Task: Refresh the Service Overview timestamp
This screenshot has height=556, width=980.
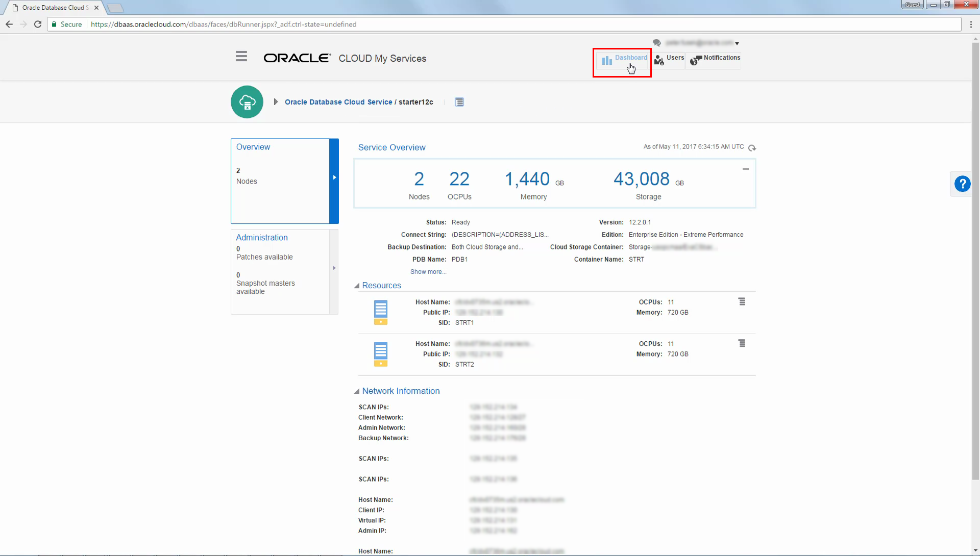Action: click(752, 148)
